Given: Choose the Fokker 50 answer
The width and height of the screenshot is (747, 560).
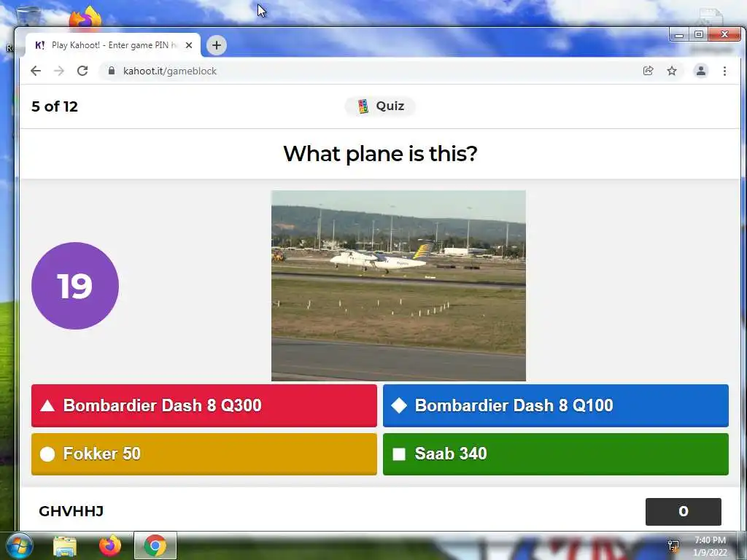Looking at the screenshot, I should click(204, 454).
